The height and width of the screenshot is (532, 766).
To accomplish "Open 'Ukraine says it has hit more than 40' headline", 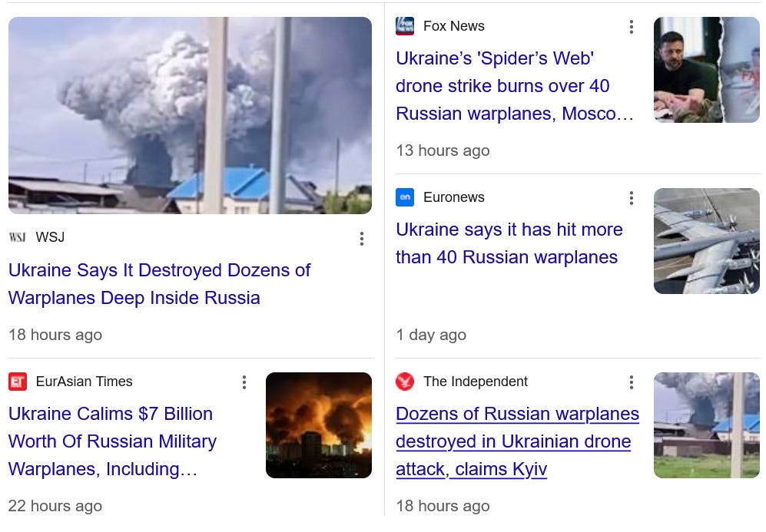I will (x=509, y=243).
